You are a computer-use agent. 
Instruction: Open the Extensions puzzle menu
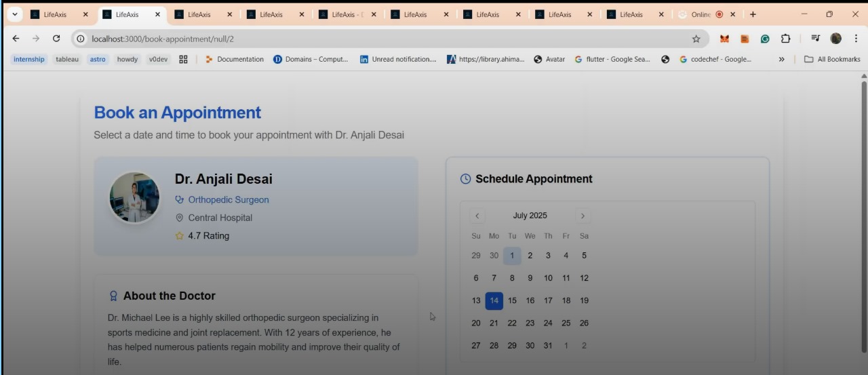[786, 39]
